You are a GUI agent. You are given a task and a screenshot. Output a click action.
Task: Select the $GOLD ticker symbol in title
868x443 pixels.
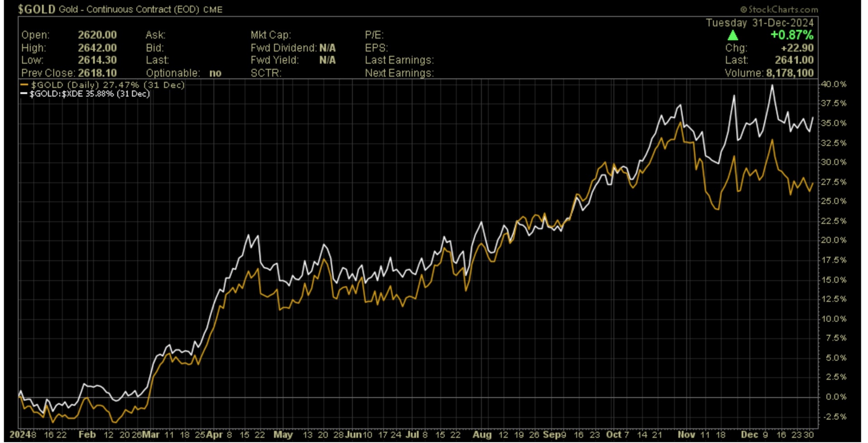(x=37, y=10)
